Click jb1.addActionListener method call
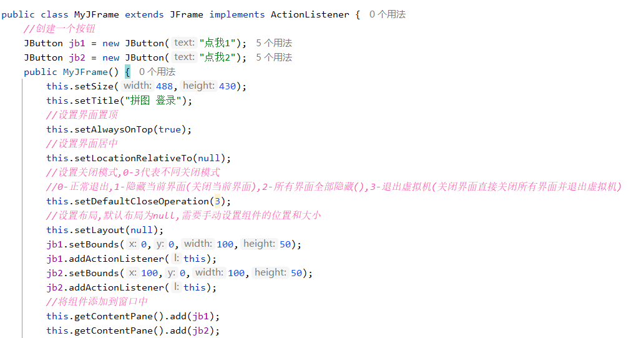This screenshot has width=644, height=338. 116,259
